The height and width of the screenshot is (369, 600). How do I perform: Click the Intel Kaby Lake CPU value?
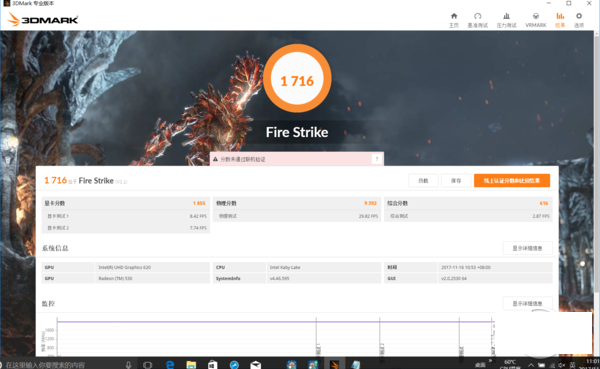(x=285, y=268)
